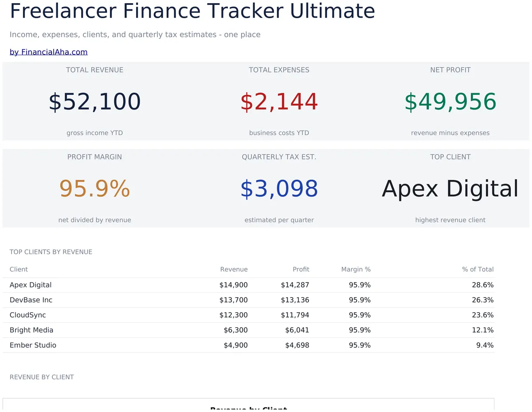Click the $52,100 total revenue value
This screenshot has width=532, height=412.
[x=95, y=102]
